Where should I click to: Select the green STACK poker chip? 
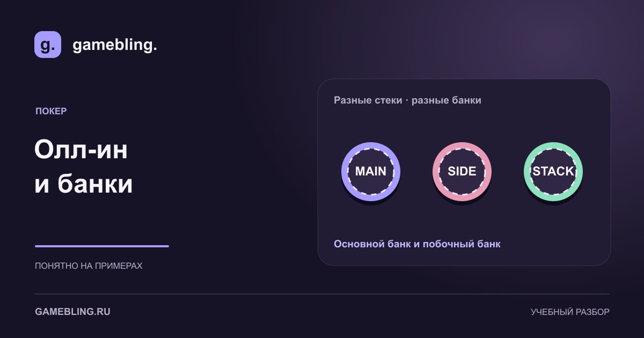click(553, 172)
